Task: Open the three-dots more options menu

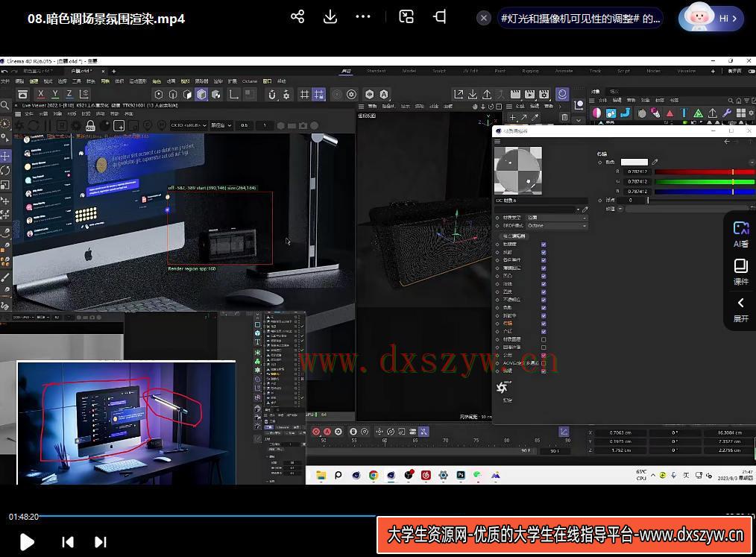Action: 363,17
